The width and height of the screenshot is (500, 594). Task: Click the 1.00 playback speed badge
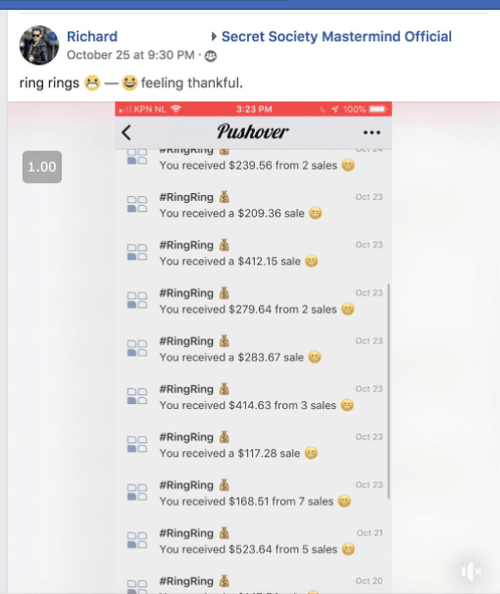click(x=42, y=167)
